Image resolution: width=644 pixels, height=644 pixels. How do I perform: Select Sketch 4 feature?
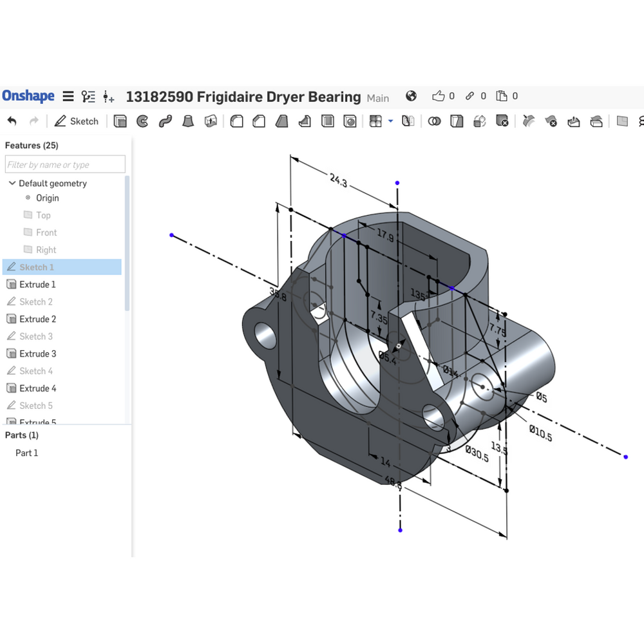[x=35, y=370]
